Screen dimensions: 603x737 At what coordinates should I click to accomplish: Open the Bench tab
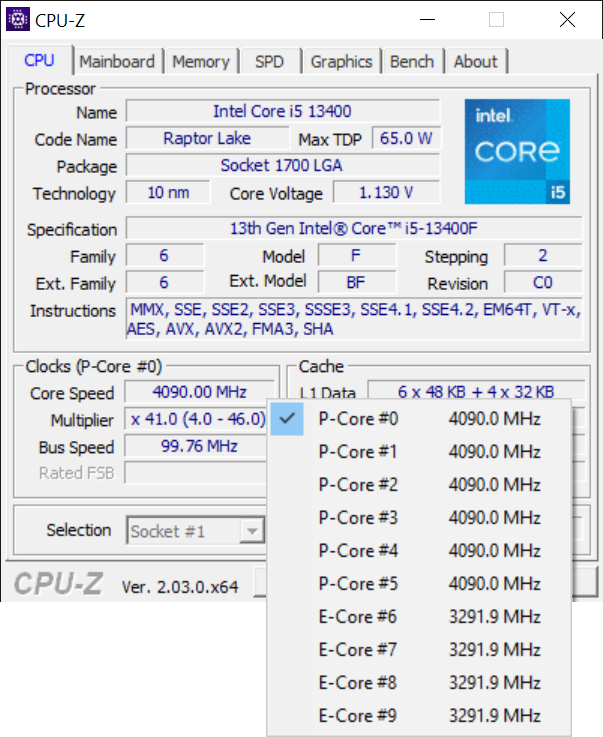412,62
